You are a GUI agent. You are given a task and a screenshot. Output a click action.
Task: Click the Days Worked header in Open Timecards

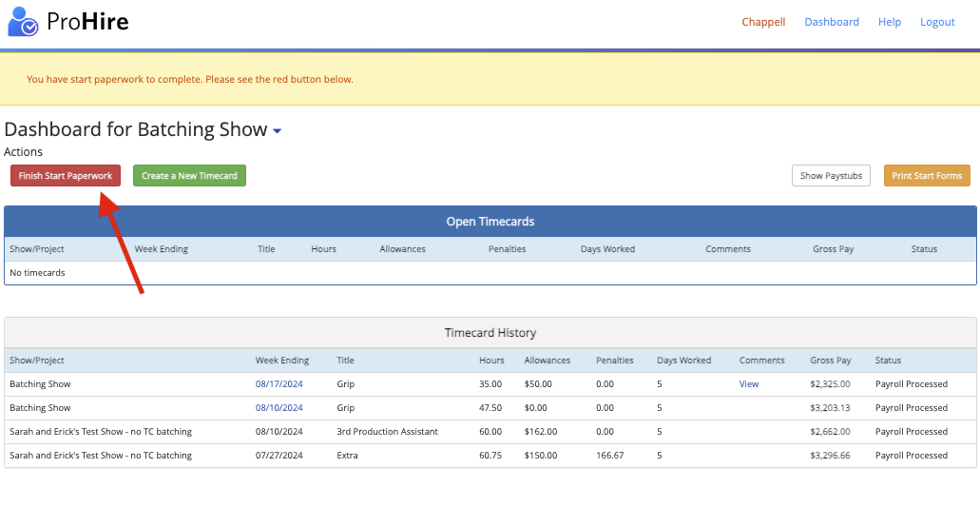click(x=607, y=249)
